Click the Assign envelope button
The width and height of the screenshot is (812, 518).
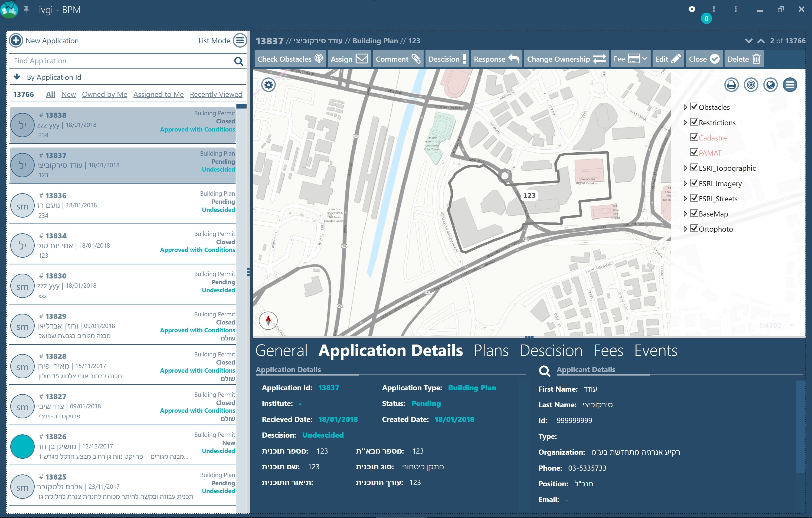[349, 59]
